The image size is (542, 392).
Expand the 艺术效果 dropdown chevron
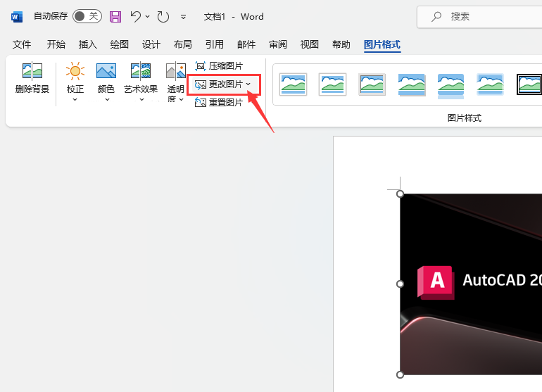click(141, 99)
